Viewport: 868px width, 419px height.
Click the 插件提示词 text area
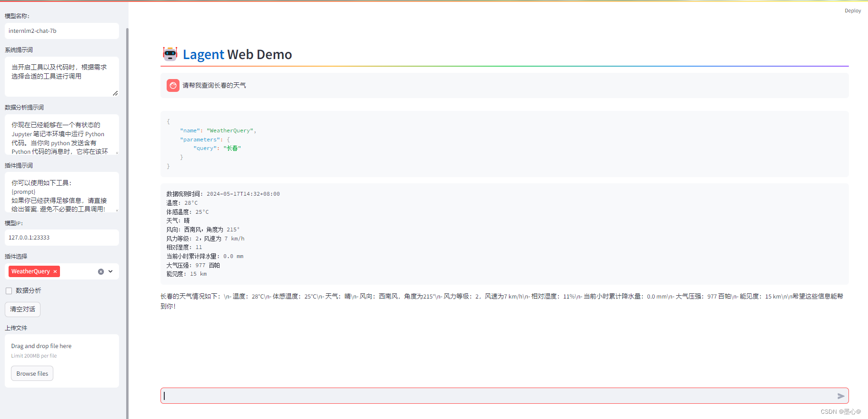62,192
